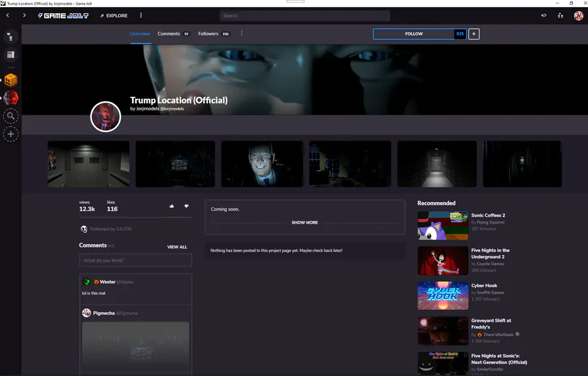Click the 116 likes count
The width and height of the screenshot is (588, 376).
tap(112, 209)
